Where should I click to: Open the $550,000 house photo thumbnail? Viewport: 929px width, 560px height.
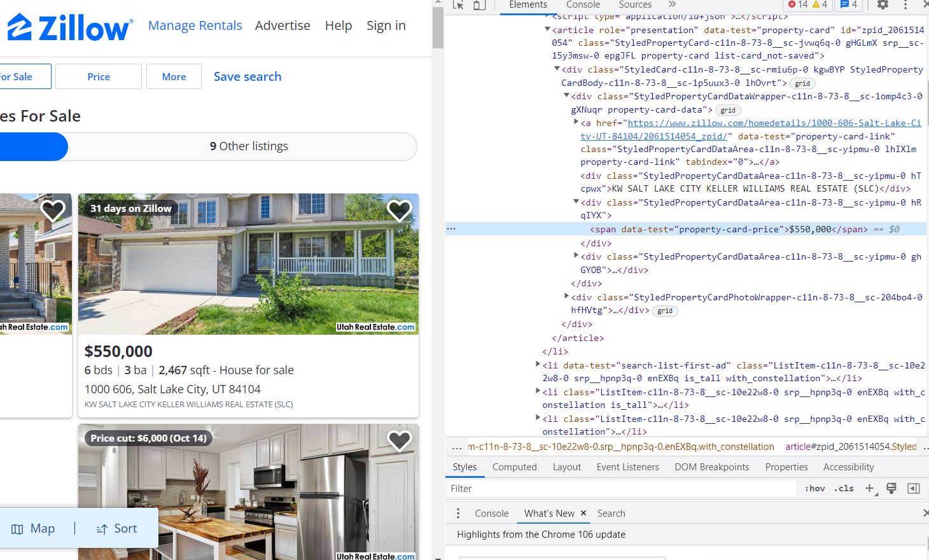248,264
